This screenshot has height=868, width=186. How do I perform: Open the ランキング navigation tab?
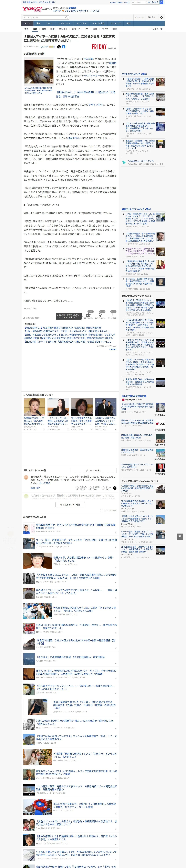click(x=115, y=23)
